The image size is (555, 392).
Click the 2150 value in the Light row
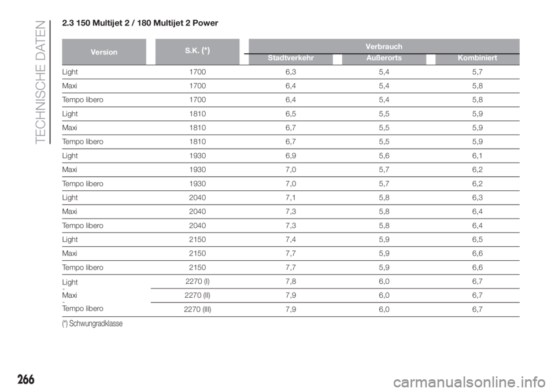(198, 239)
